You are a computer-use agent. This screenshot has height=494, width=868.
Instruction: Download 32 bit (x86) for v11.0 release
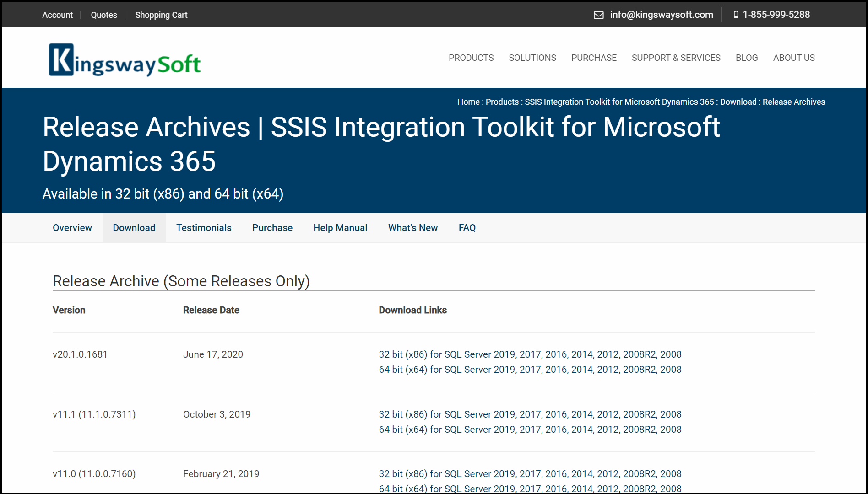tap(530, 474)
